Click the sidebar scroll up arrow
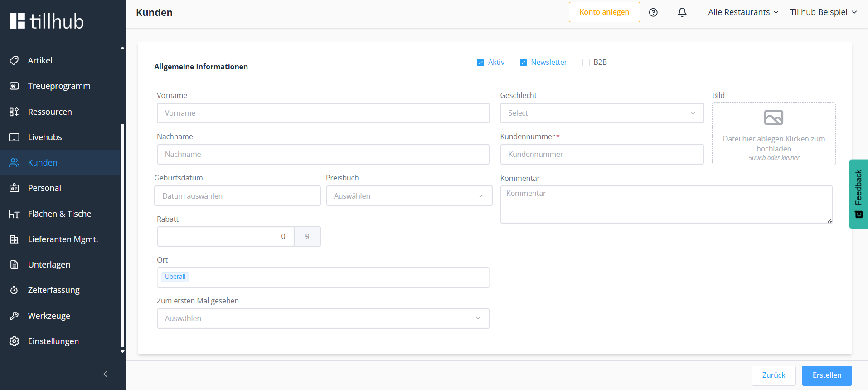The width and height of the screenshot is (868, 390). pyautogui.click(x=122, y=48)
